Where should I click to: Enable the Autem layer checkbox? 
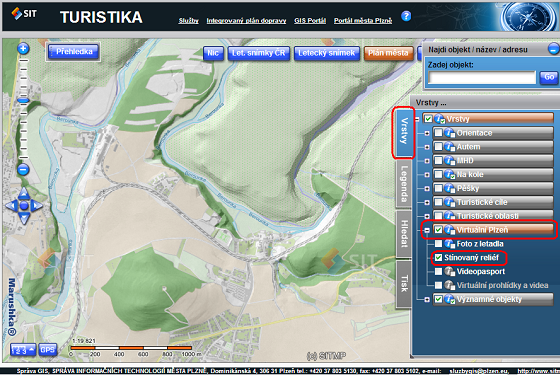pos(438,147)
